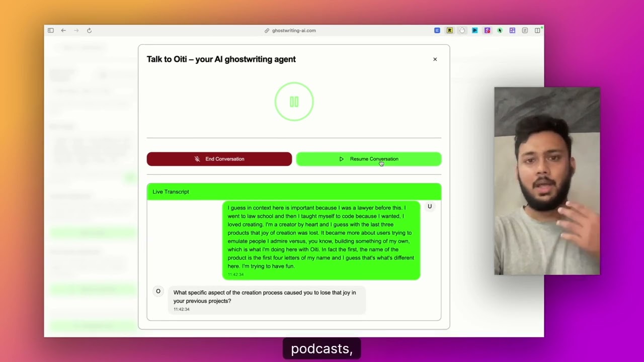This screenshot has height=362, width=644.
Task: Go forward with the browser forward arrow
Action: point(76,31)
